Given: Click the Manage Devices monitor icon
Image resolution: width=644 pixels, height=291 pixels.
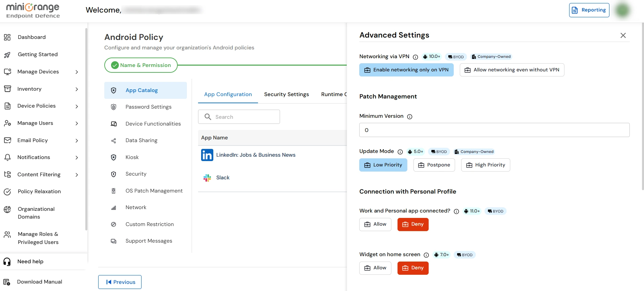Looking at the screenshot, I should [x=7, y=72].
